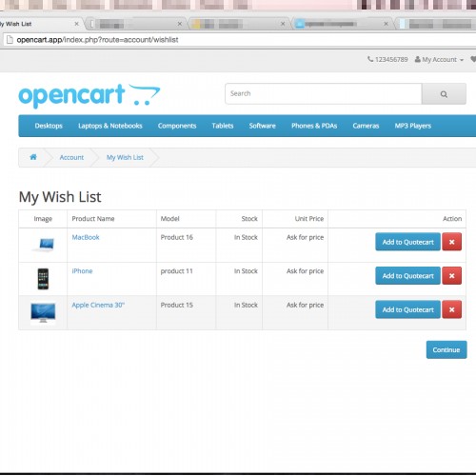Click the search magnifier button
Viewport: 476px width, 476px height.
click(444, 94)
